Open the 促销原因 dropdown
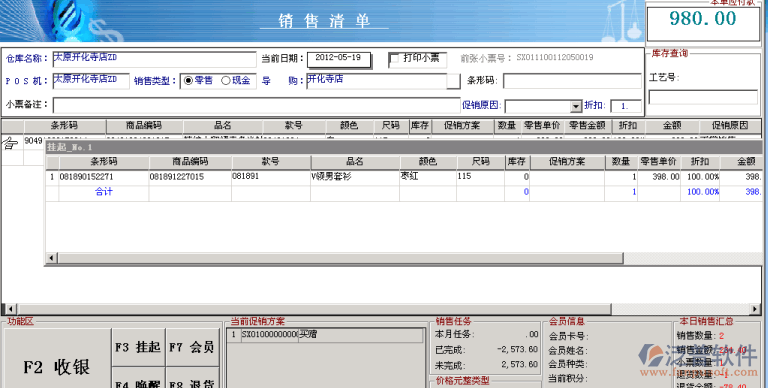 [576, 106]
